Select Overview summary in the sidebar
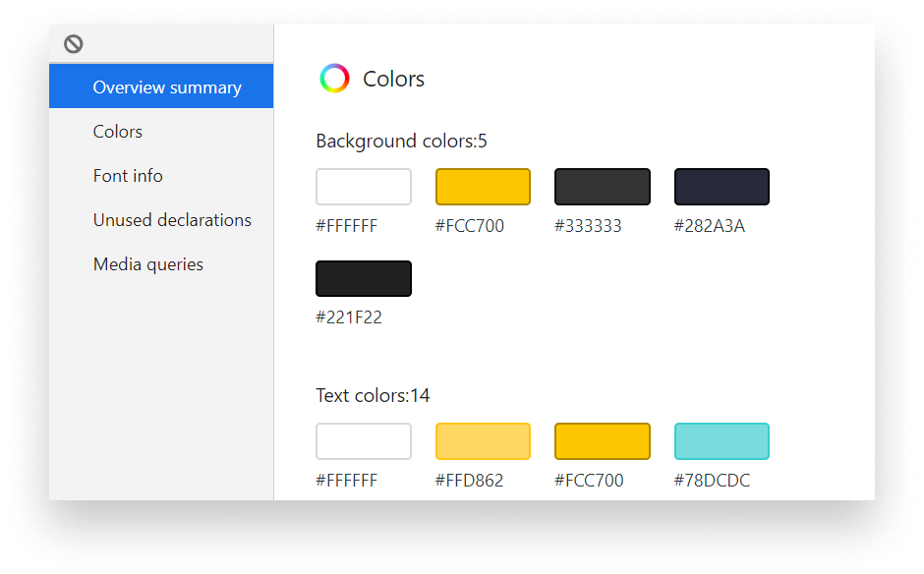 [167, 86]
